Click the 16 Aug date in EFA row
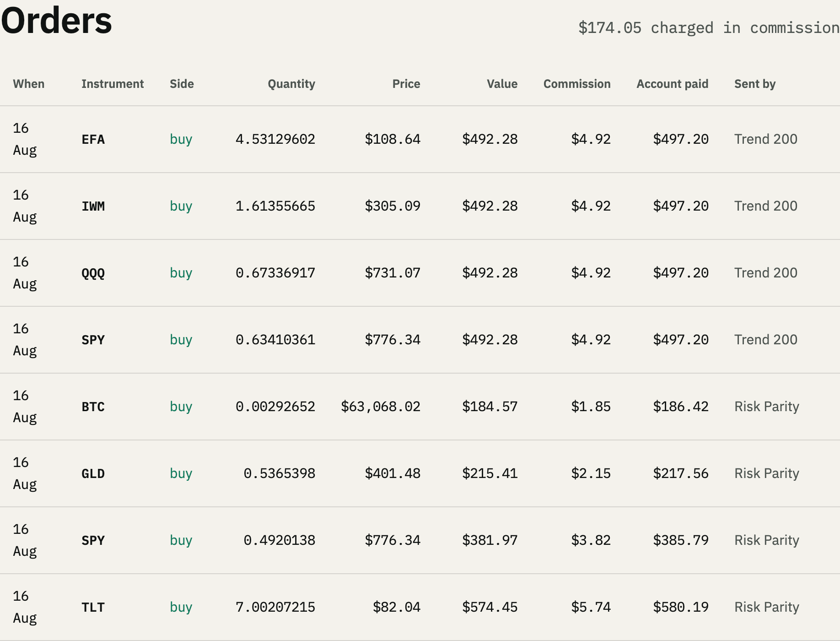Image resolution: width=840 pixels, height=641 pixels. [x=25, y=139]
